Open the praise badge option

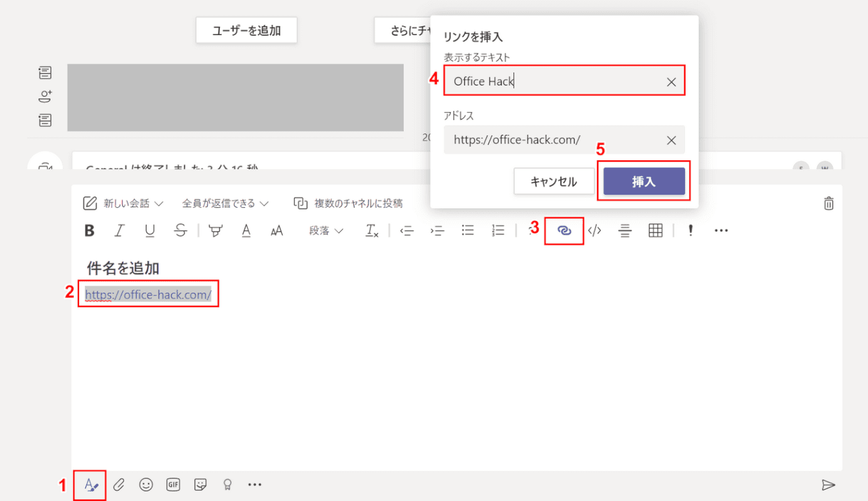tap(227, 485)
